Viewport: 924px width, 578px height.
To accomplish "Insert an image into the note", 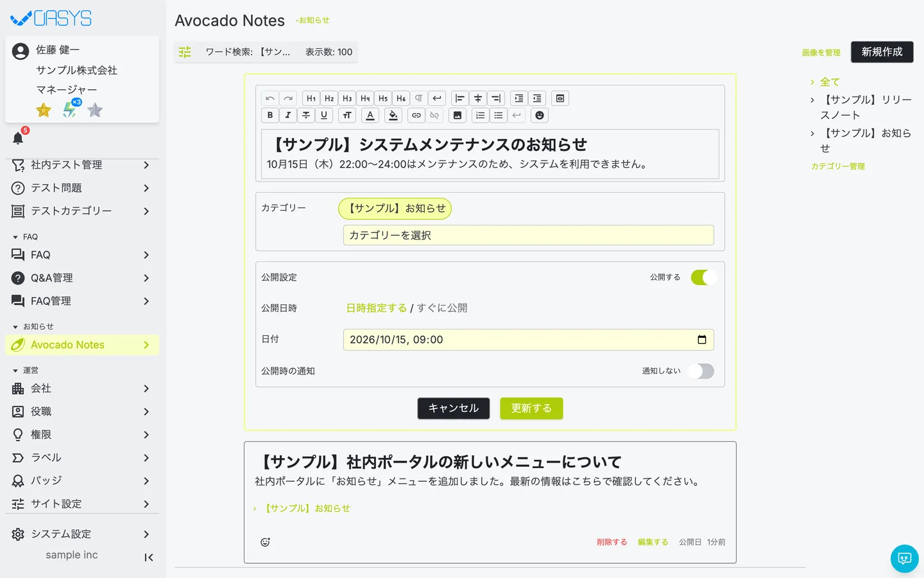I will click(458, 116).
